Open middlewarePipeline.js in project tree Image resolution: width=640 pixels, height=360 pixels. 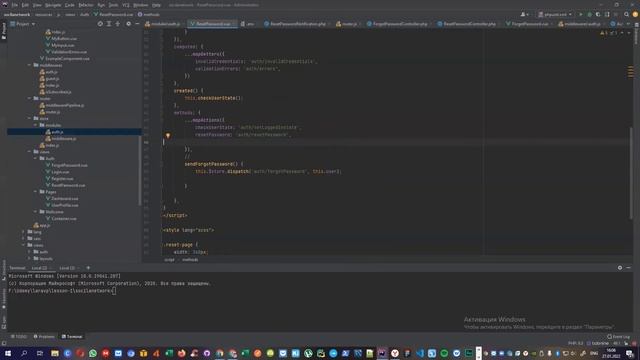tap(62, 105)
